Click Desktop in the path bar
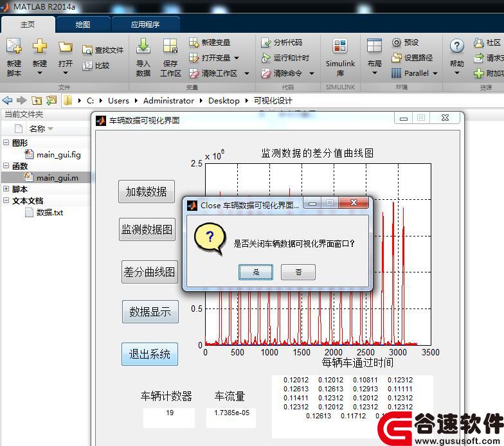 (224, 100)
